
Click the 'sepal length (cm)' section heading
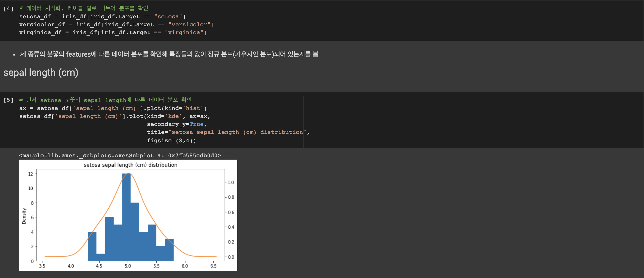point(41,73)
